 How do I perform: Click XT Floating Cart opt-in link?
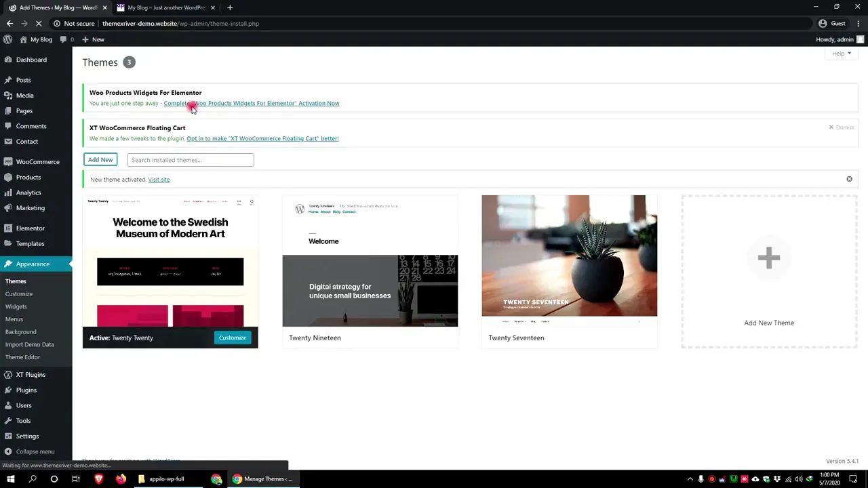[262, 138]
